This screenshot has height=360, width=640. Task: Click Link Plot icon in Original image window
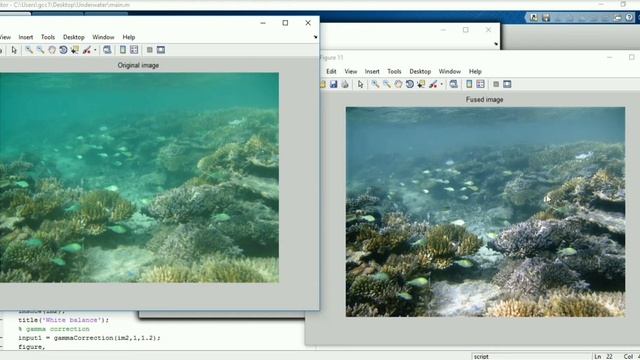point(107,50)
